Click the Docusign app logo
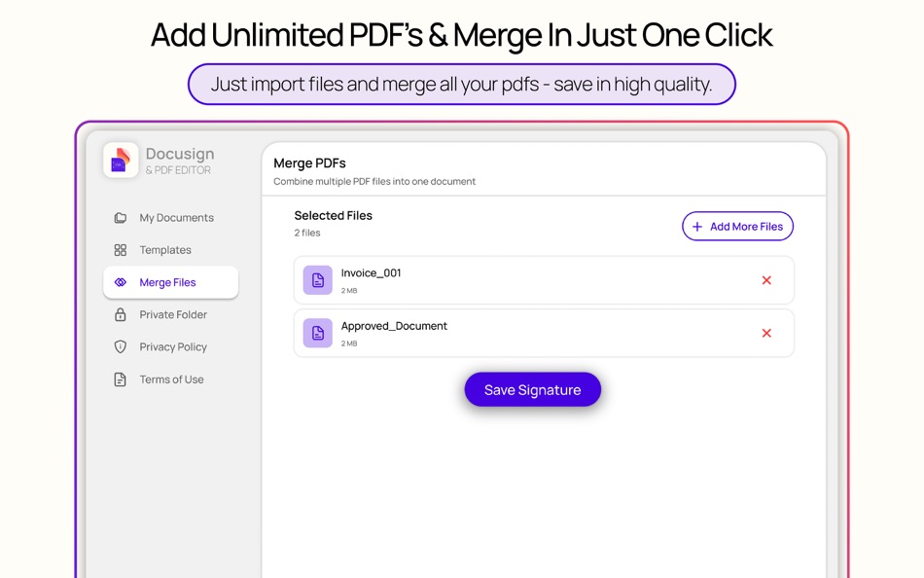This screenshot has height=578, width=924. 120,159
